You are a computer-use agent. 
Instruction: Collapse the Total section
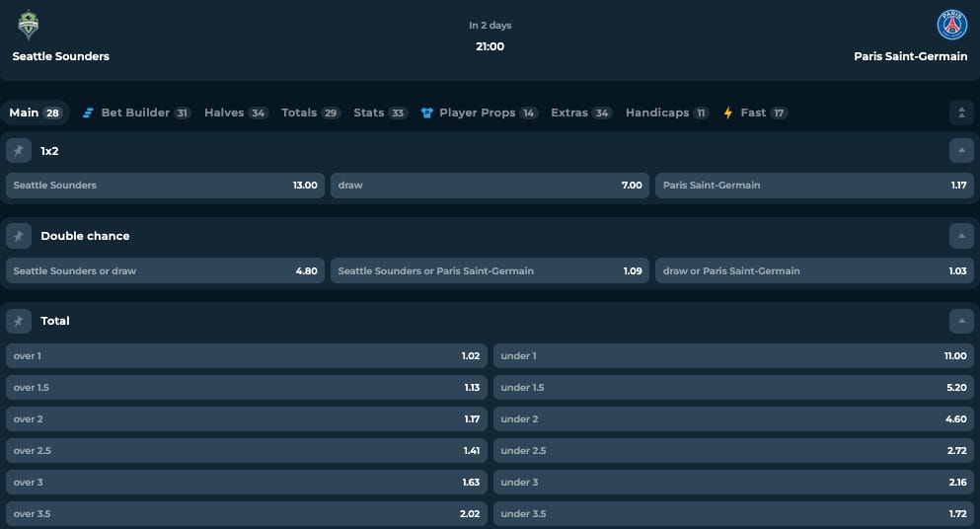coord(961,321)
